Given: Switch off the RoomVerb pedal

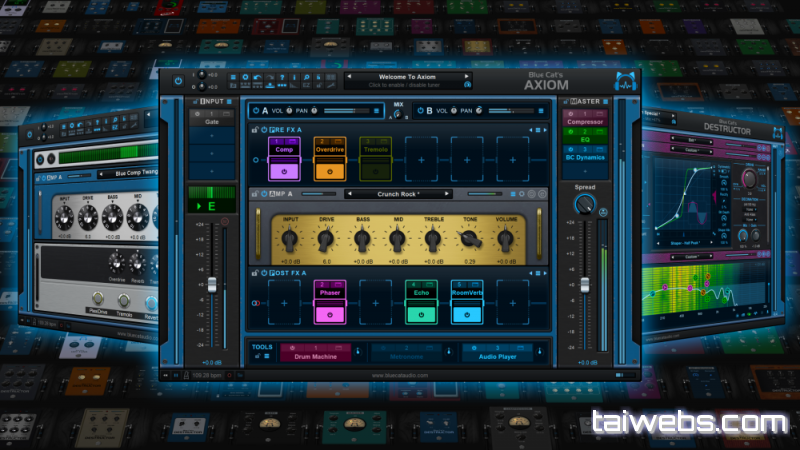Looking at the screenshot, I should 468,313.
